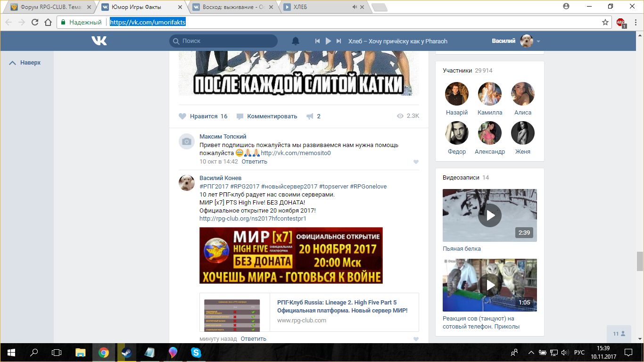
Task: Close the Форум RPG-CLUB tab
Action: 89,7
